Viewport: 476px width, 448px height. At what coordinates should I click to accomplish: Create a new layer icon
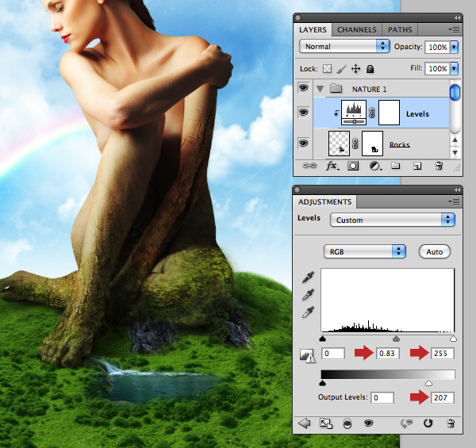click(417, 166)
